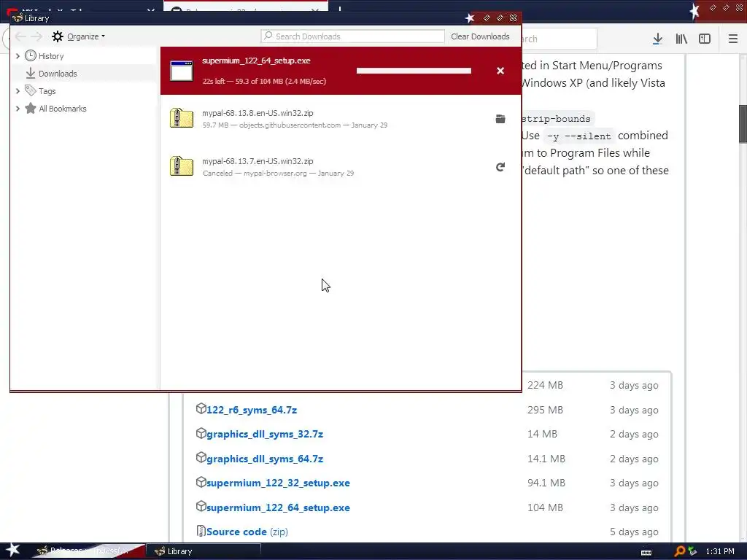Open the Source code (zip) link
This screenshot has height=560, width=747.
[x=247, y=532]
